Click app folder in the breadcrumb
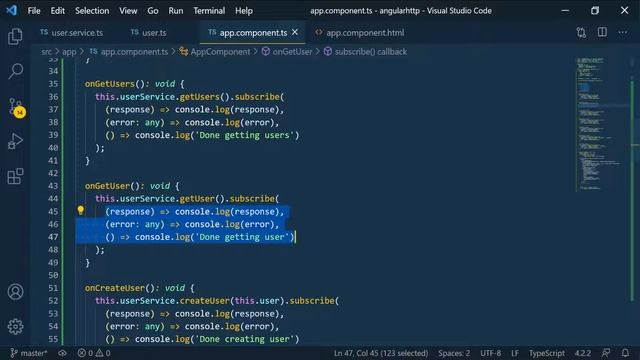This screenshot has width=640, height=360. pyautogui.click(x=69, y=52)
